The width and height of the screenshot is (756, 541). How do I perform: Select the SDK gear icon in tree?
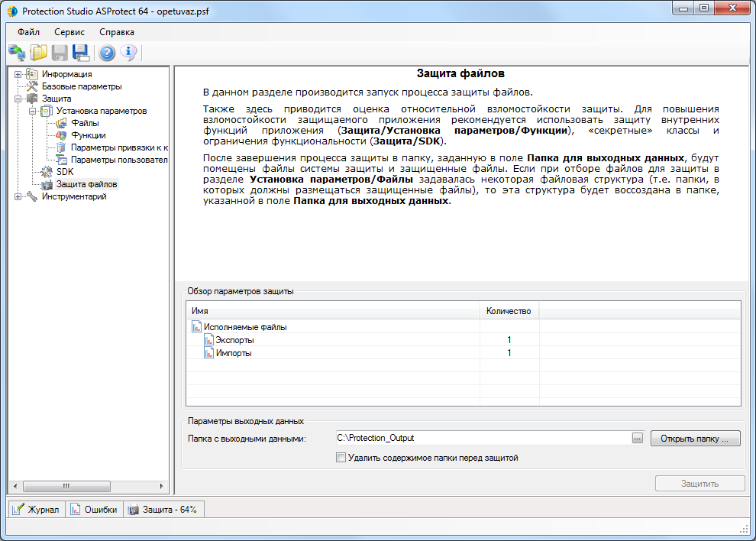[x=47, y=172]
